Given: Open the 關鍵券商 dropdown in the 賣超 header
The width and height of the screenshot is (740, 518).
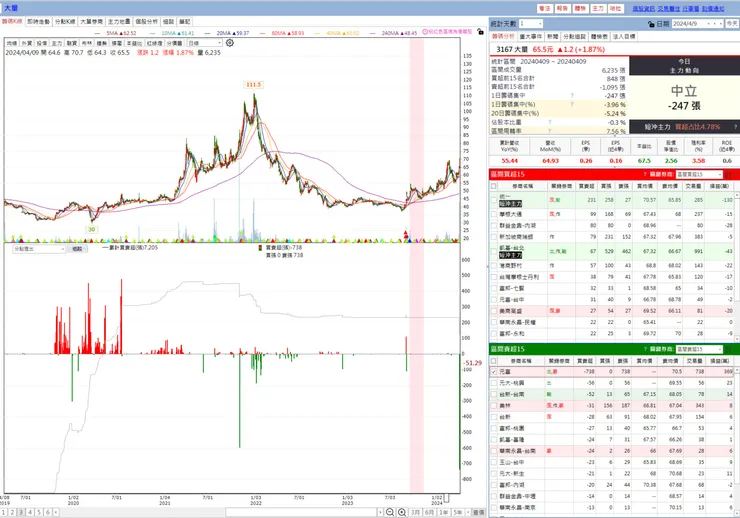Looking at the screenshot, I should tap(699, 349).
